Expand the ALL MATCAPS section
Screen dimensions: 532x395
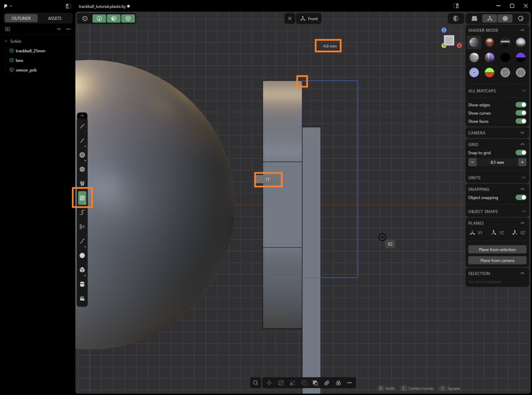point(497,91)
